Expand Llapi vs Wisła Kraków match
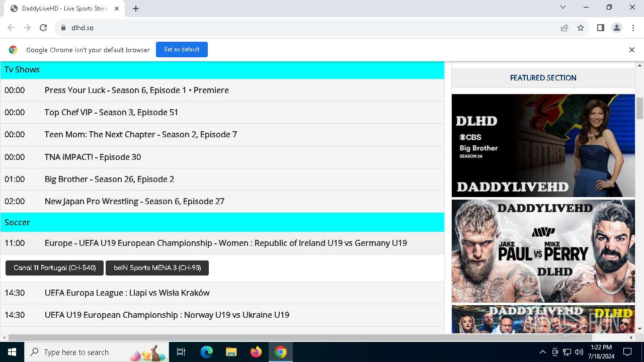Viewport: 644px width, 362px height. 222,293
